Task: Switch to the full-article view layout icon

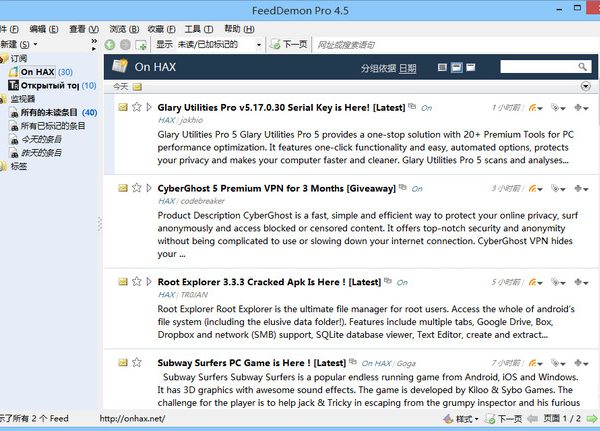Action: tap(472, 67)
